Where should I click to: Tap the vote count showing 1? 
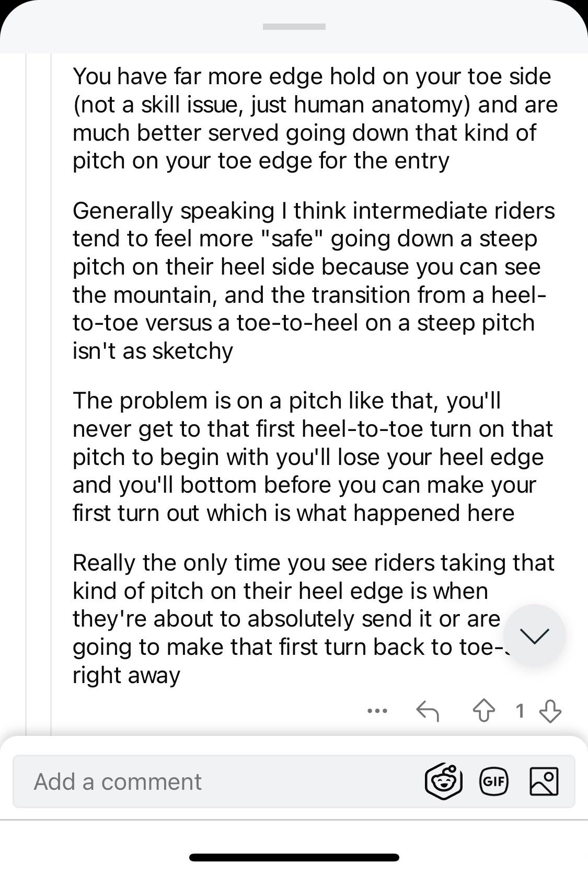pos(520,710)
